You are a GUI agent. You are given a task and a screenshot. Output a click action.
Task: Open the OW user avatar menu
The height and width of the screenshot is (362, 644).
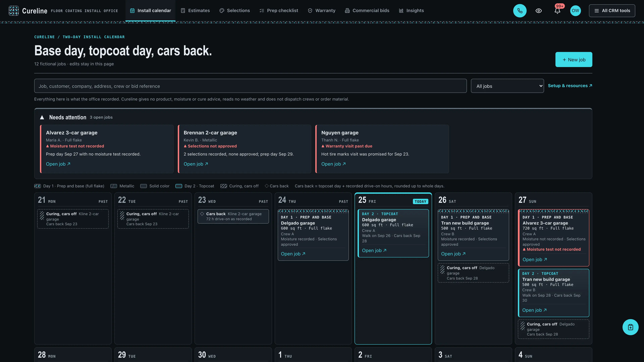[x=575, y=11]
